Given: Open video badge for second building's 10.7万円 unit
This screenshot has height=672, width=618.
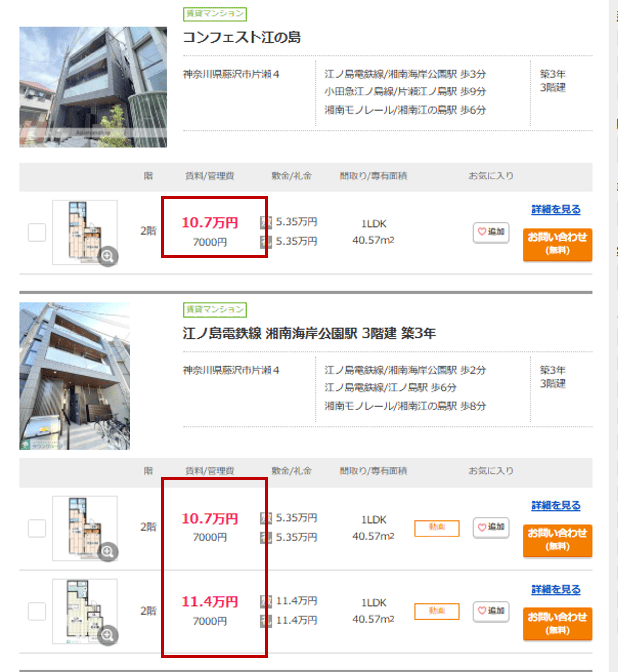Looking at the screenshot, I should coord(437,528).
